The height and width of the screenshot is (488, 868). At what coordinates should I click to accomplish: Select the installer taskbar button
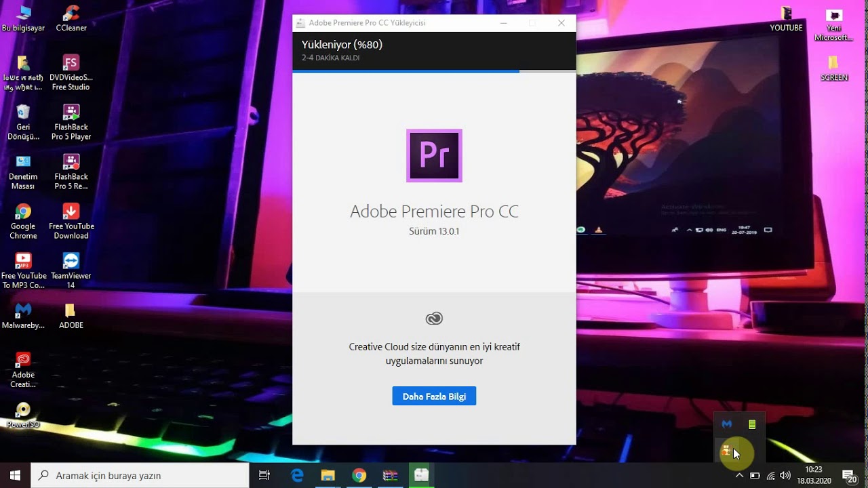click(422, 475)
